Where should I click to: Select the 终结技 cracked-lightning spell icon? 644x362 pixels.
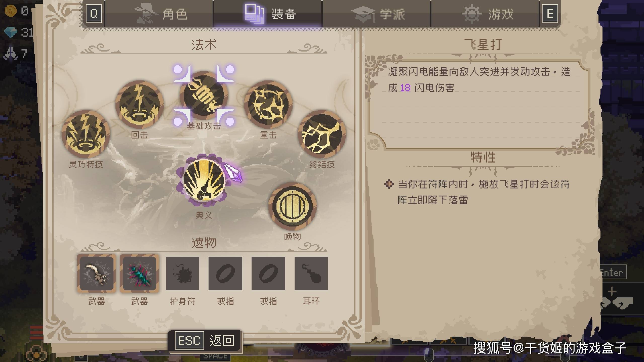(x=322, y=134)
